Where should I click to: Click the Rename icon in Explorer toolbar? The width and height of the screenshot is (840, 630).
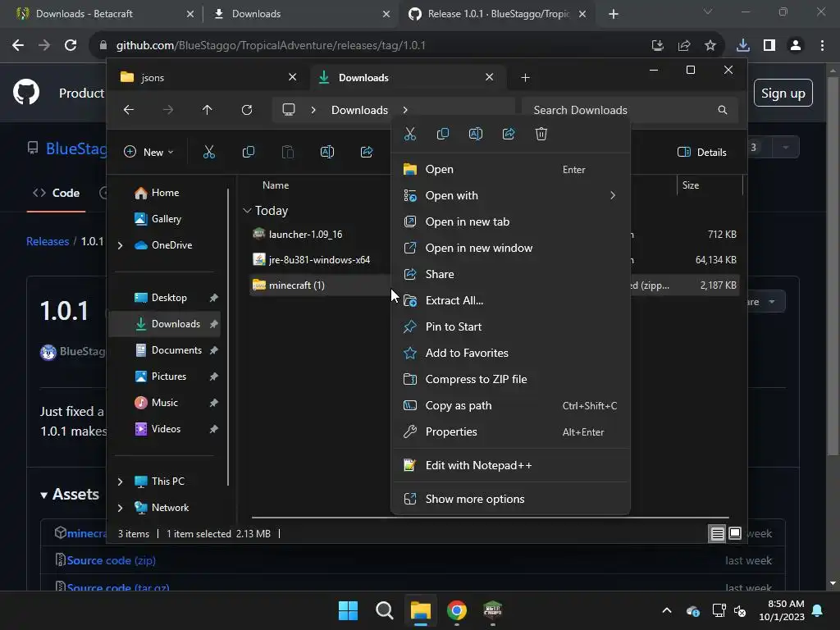[327, 152]
